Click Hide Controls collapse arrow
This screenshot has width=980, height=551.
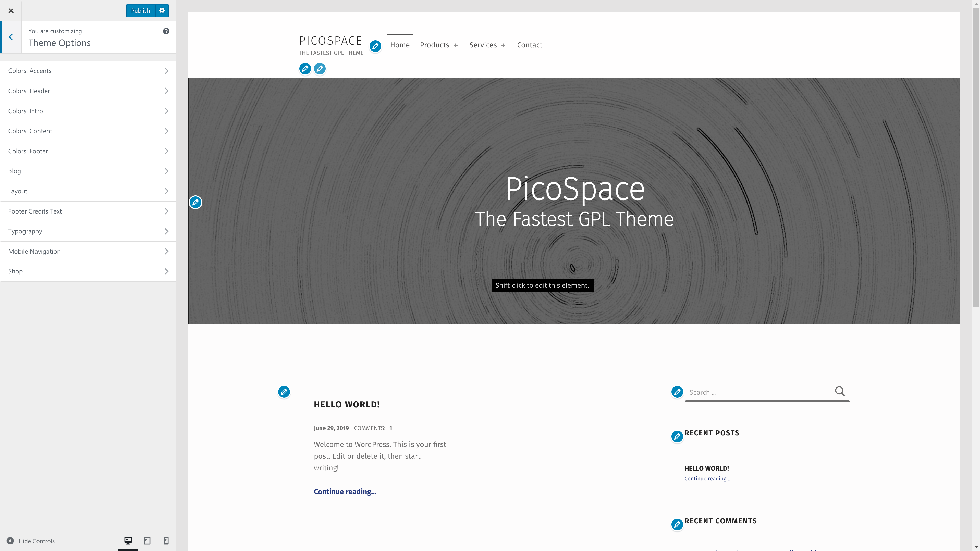tap(10, 541)
